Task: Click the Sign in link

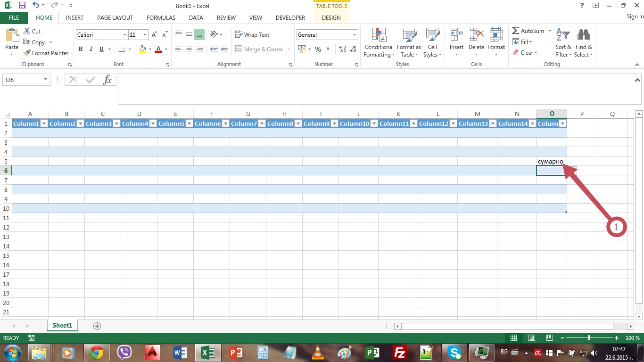Action: pos(635,16)
